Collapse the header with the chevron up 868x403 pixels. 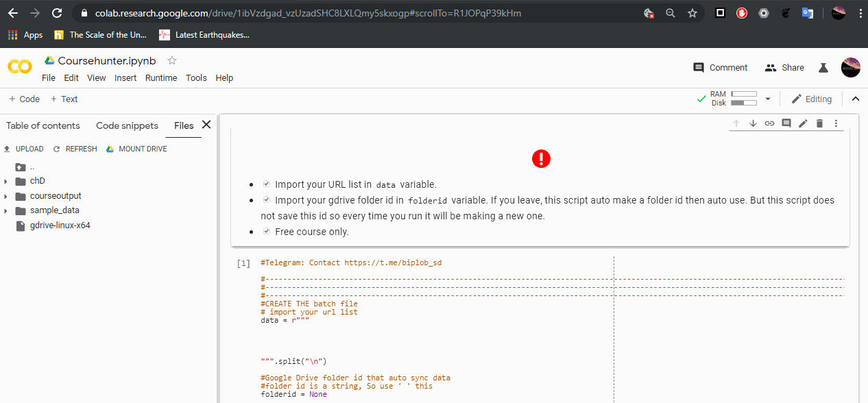pos(855,99)
